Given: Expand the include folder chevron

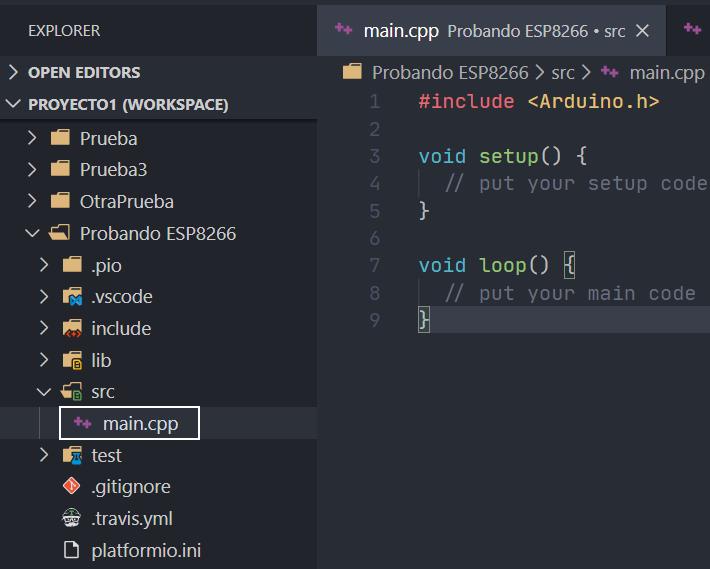Looking at the screenshot, I should coord(44,328).
